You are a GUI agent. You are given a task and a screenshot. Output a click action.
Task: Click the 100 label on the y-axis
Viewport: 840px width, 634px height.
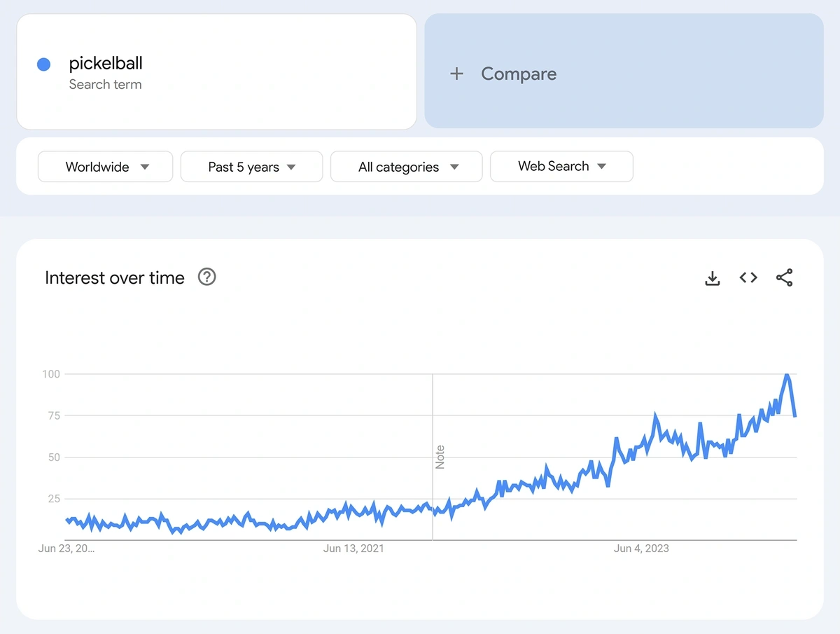[51, 374]
